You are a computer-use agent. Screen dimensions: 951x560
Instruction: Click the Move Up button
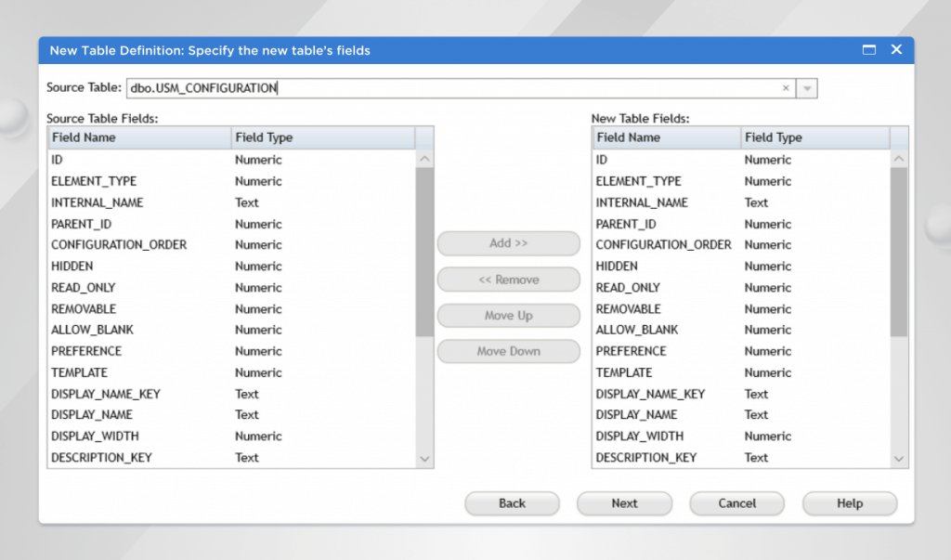click(x=508, y=316)
